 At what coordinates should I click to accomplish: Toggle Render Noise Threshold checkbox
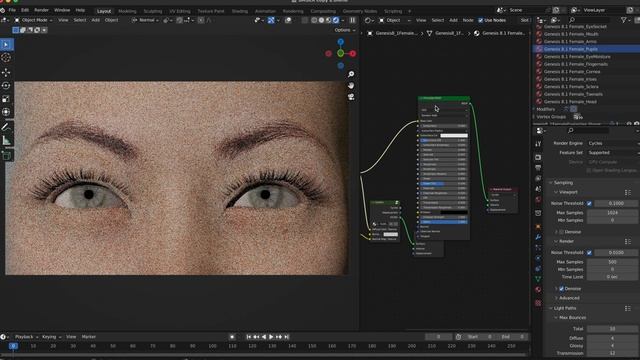point(589,253)
